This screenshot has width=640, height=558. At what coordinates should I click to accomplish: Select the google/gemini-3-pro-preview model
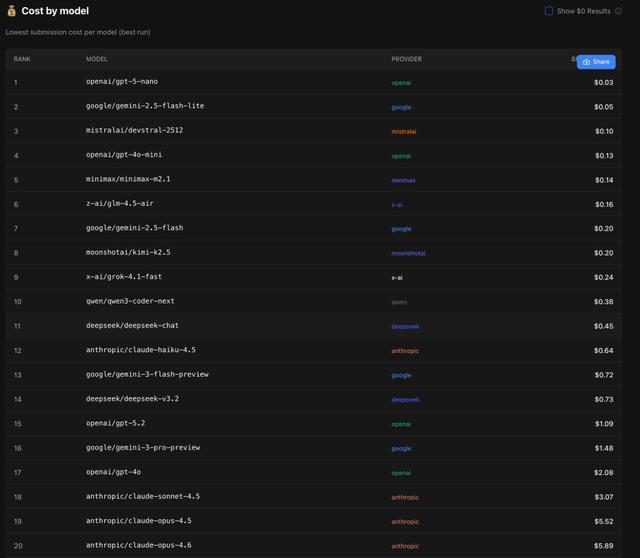click(x=143, y=448)
